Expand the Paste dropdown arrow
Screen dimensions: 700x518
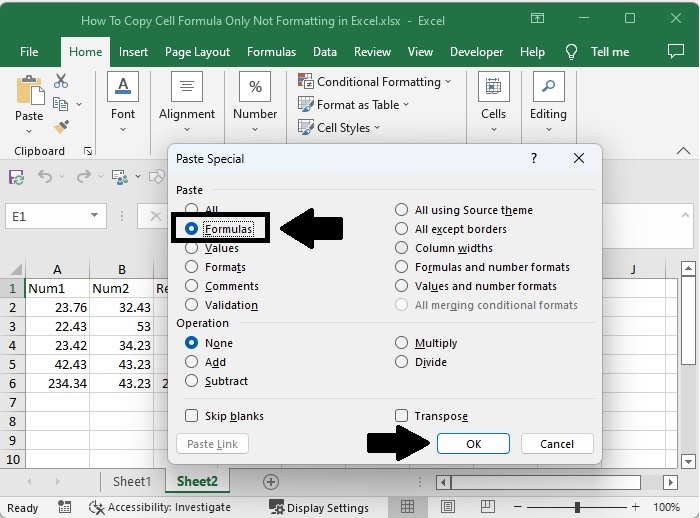(x=29, y=131)
